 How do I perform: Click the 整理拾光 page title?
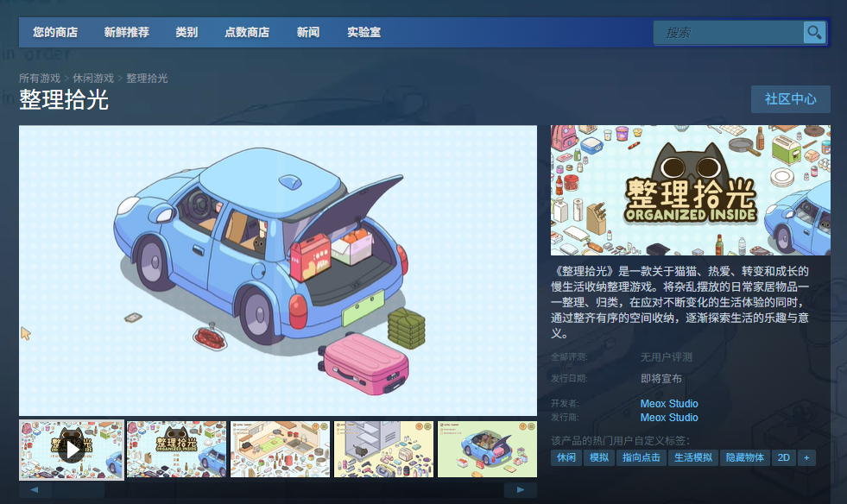[64, 100]
